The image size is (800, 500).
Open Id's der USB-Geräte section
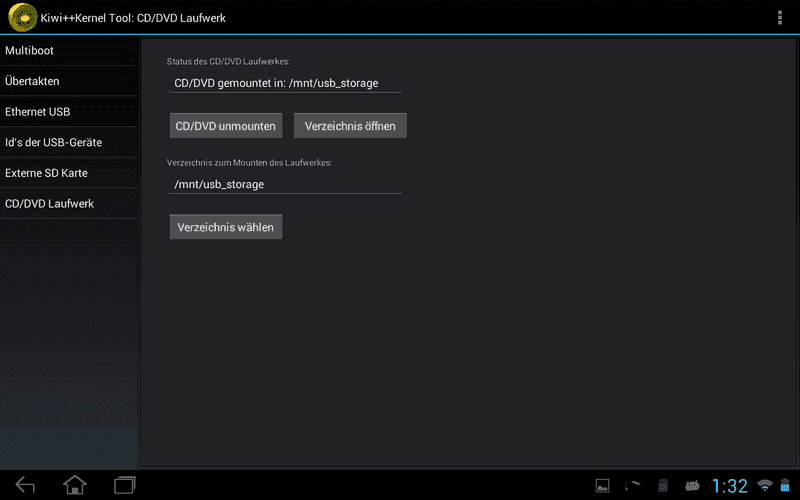click(x=69, y=142)
